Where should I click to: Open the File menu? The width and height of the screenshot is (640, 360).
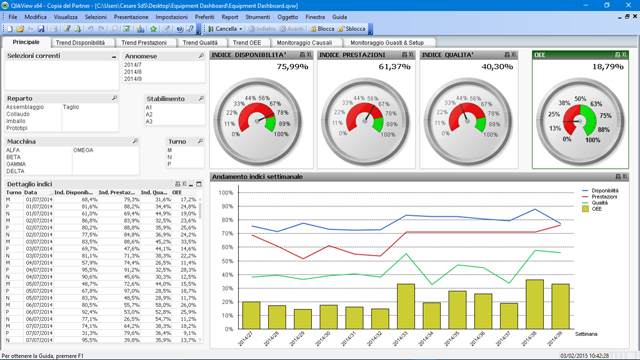tap(13, 17)
